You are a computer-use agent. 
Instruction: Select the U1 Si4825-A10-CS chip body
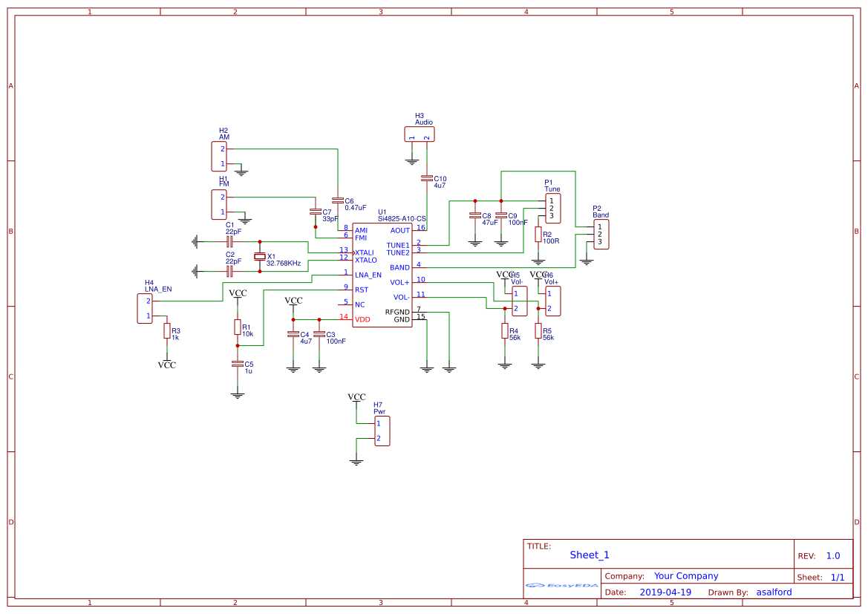(382, 275)
